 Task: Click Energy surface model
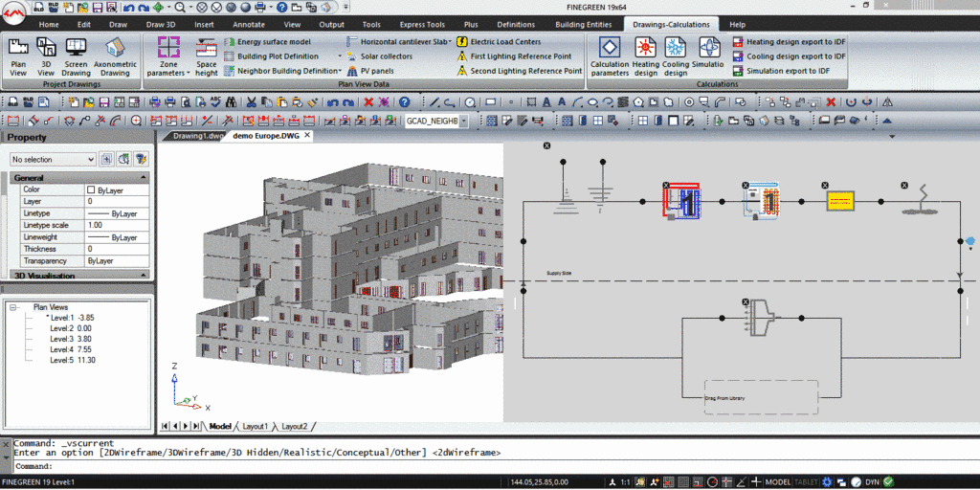click(268, 42)
